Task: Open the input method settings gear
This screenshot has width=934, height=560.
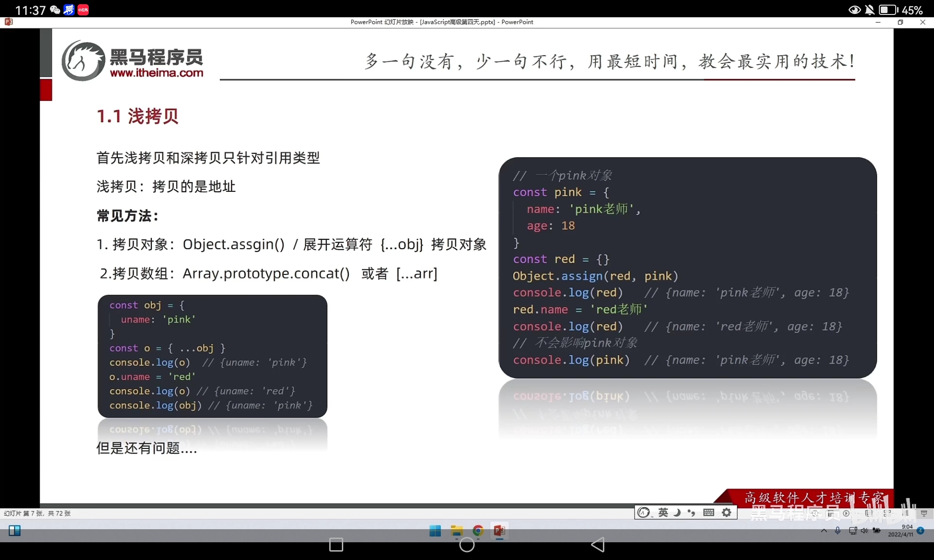Action: coord(727,512)
